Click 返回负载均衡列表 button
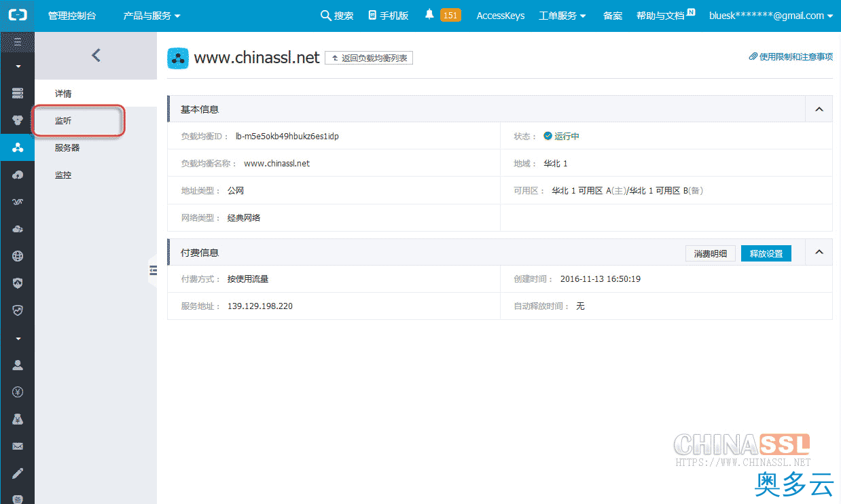Image resolution: width=841 pixels, height=504 pixels. (369, 58)
